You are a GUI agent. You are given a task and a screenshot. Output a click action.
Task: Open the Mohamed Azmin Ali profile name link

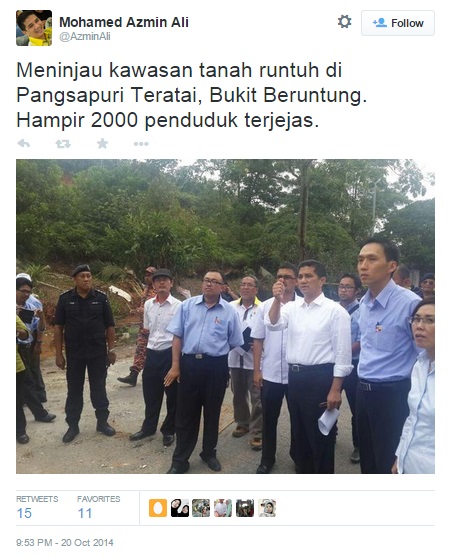[124, 22]
